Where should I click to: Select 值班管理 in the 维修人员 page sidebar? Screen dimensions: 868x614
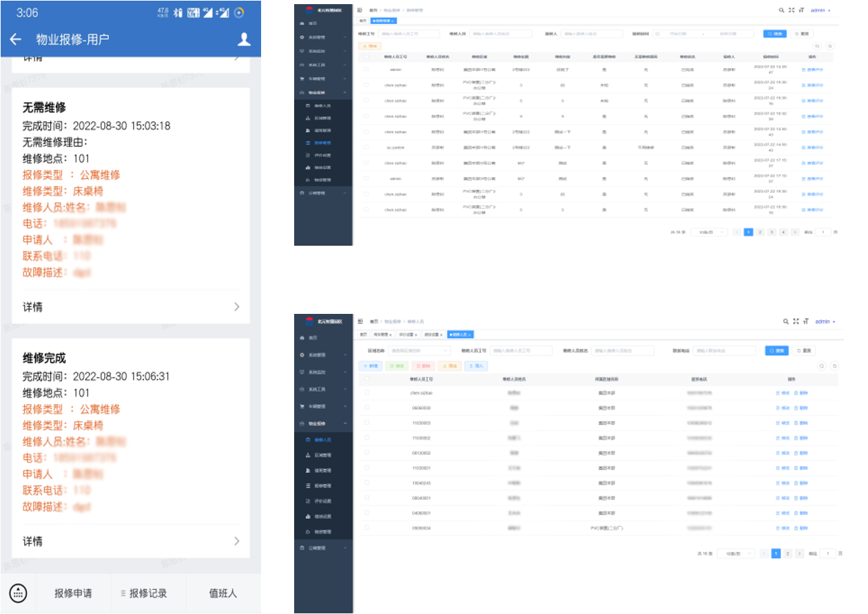(x=322, y=470)
